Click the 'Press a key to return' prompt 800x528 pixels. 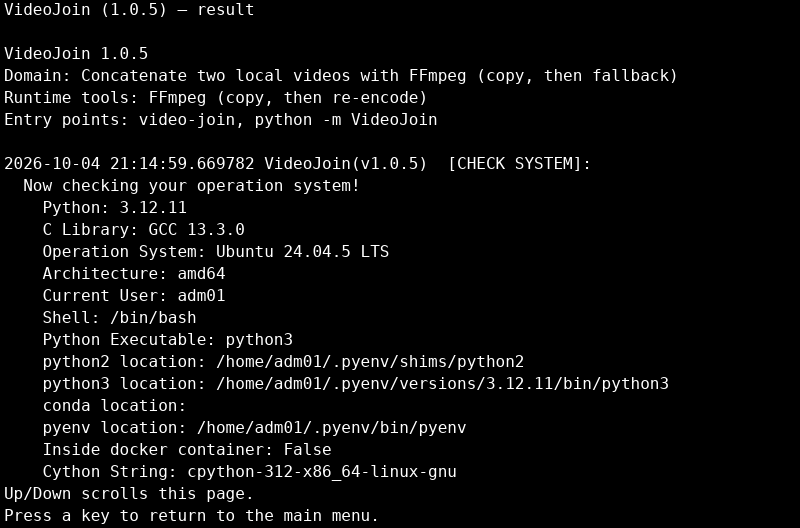[x=191, y=515]
